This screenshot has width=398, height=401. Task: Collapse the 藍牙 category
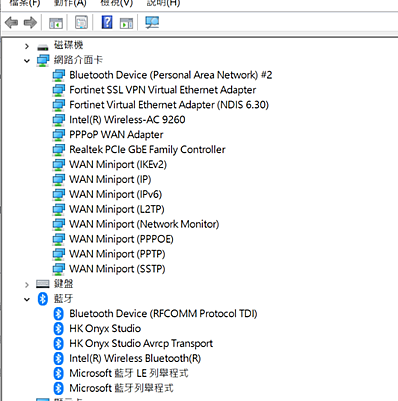pyautogui.click(x=27, y=299)
